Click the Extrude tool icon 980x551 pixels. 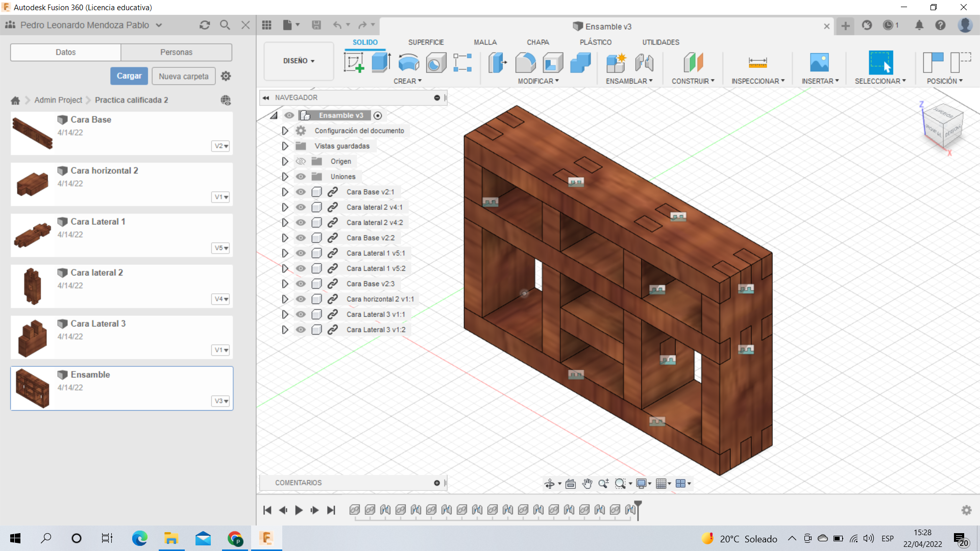381,63
